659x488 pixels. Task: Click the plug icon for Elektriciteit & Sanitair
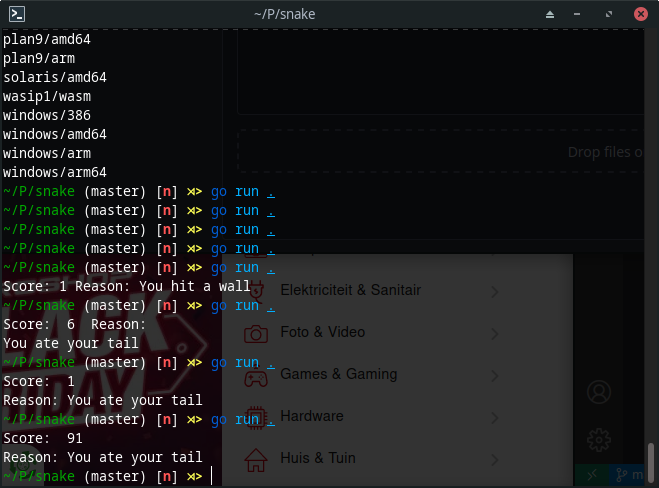pyautogui.click(x=257, y=290)
